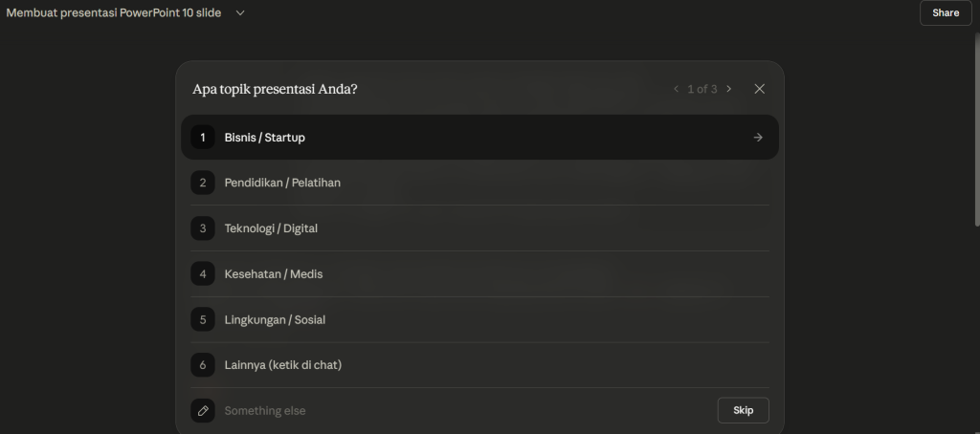The height and width of the screenshot is (434, 980).
Task: Open the Membuat presentasi PowerPoint 10 slide title menu
Action: click(114, 13)
